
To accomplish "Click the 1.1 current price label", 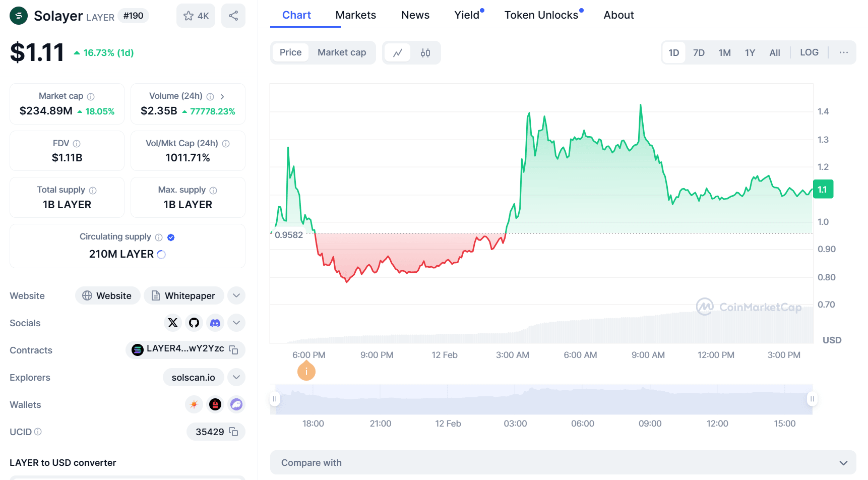I will pos(823,190).
